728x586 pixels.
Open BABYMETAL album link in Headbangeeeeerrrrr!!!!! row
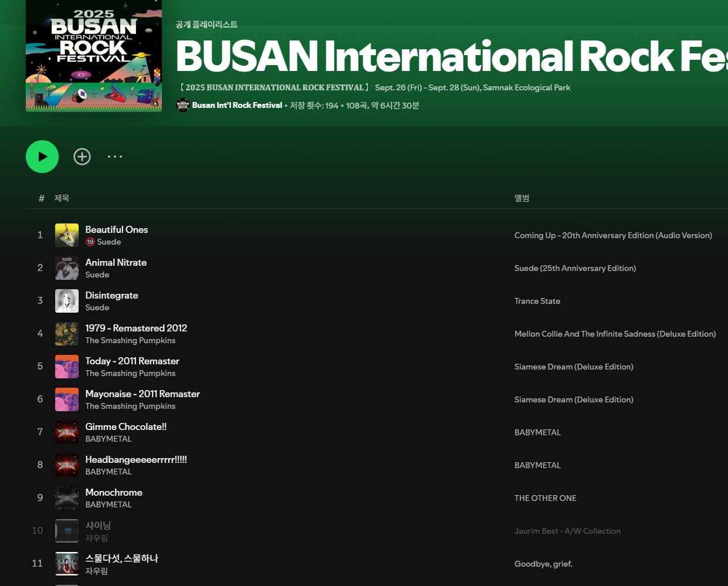click(x=537, y=465)
